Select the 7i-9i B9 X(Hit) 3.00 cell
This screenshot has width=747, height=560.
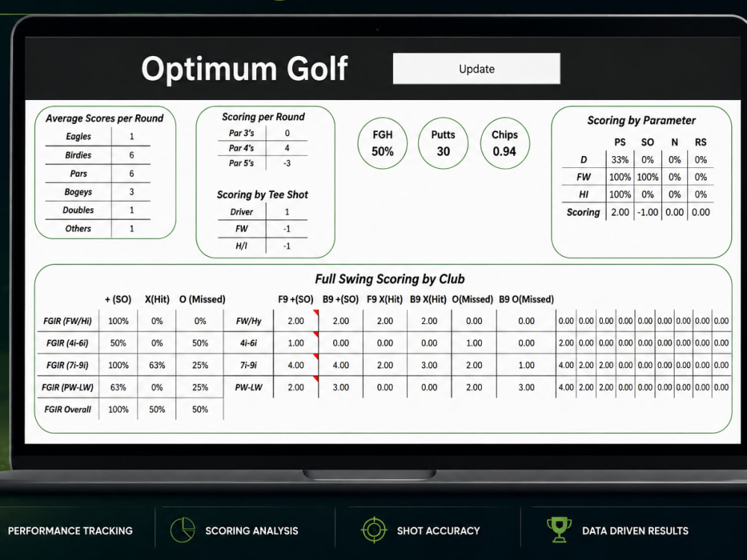tap(430, 365)
